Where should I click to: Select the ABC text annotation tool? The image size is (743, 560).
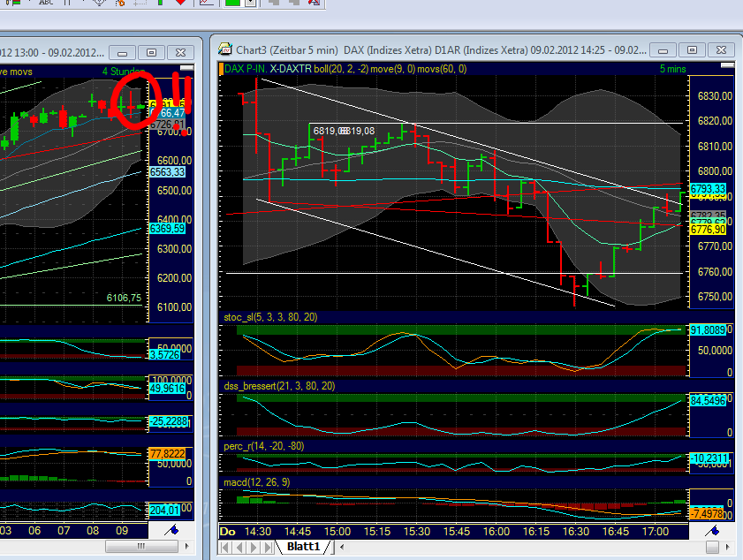tap(46, 4)
